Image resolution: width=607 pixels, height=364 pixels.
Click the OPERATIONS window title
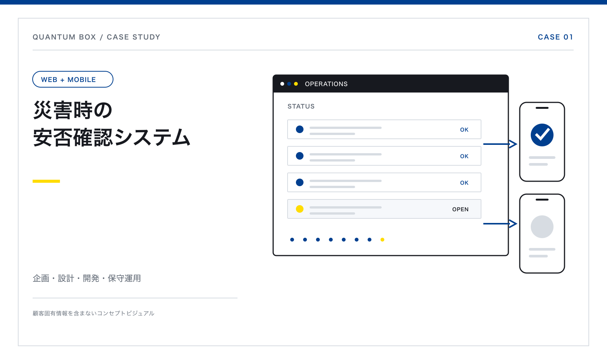click(326, 84)
